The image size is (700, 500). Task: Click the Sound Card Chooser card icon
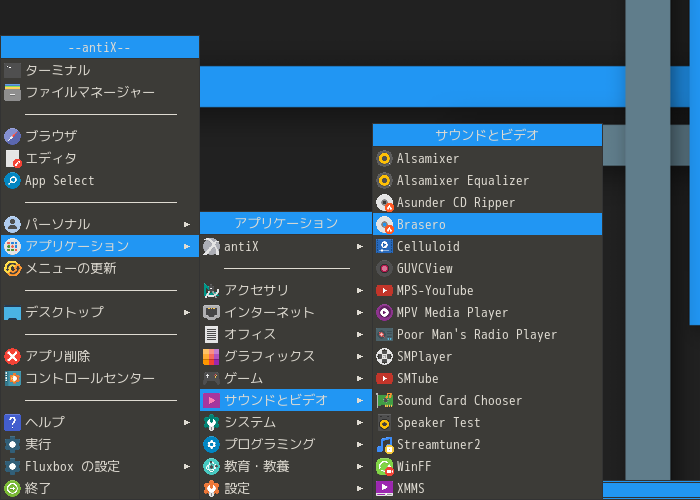point(384,400)
